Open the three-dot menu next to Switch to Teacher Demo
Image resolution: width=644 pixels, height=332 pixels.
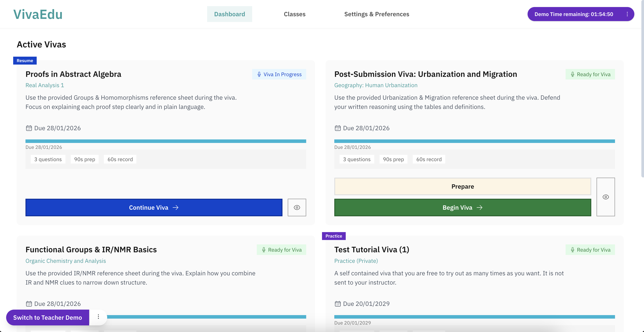point(98,317)
